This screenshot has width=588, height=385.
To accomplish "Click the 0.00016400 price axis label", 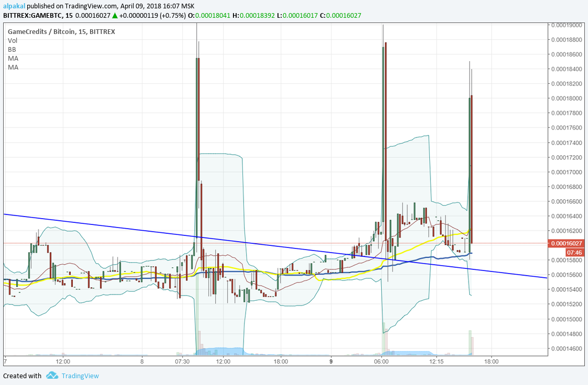I will (x=567, y=216).
